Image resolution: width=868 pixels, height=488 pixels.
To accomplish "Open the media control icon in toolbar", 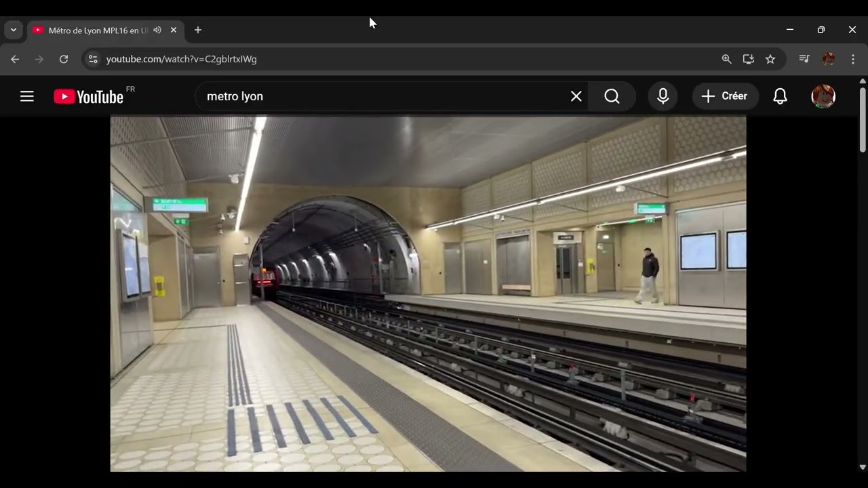I will pyautogui.click(x=804, y=59).
